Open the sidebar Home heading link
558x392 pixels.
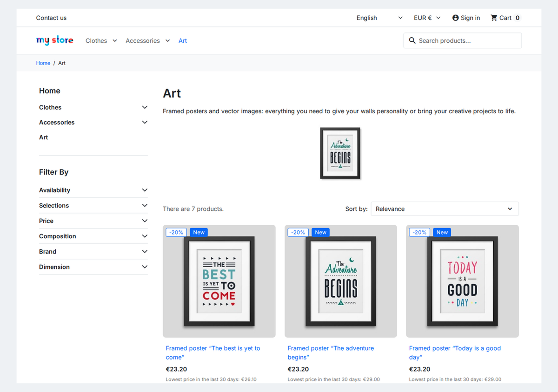[50, 91]
